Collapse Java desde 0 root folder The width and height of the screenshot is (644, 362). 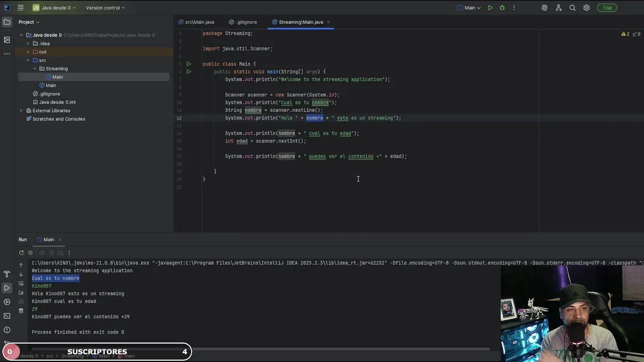21,35
